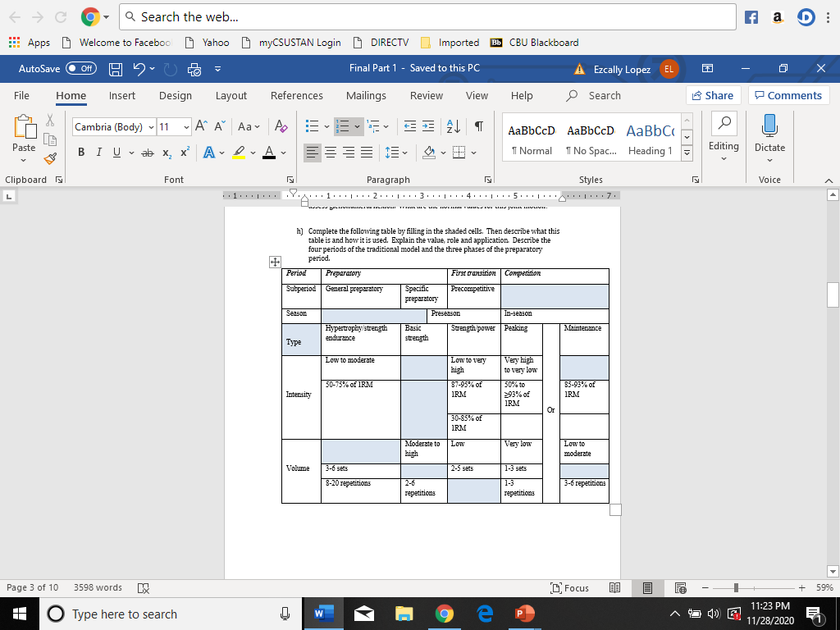840x630 pixels.
Task: Expand bullets list dropdown
Action: point(326,127)
